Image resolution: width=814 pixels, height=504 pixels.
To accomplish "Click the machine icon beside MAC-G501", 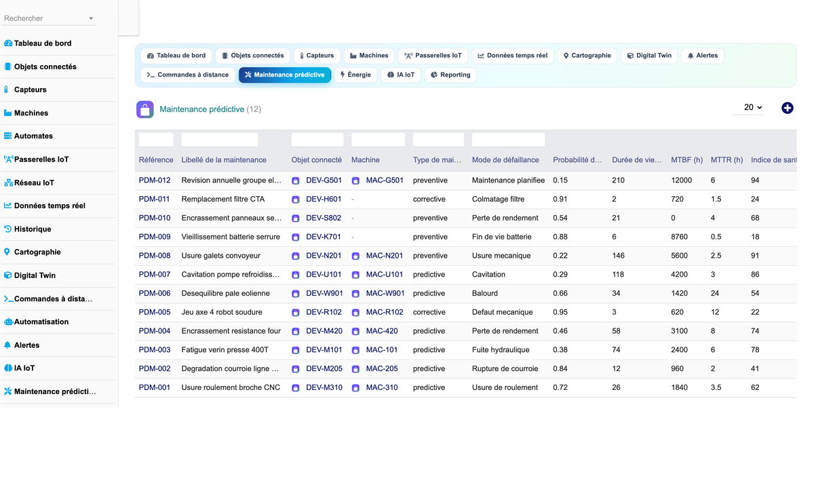I will coord(355,181).
